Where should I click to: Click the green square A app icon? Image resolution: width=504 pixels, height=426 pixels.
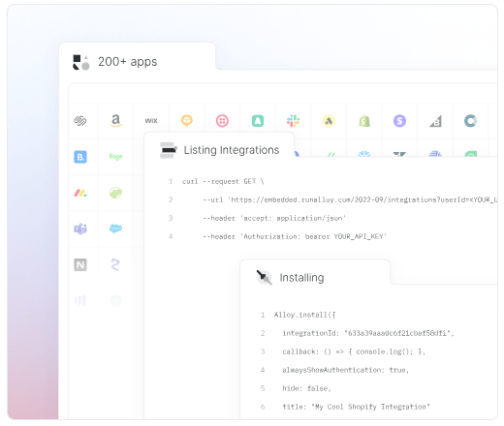point(258,121)
